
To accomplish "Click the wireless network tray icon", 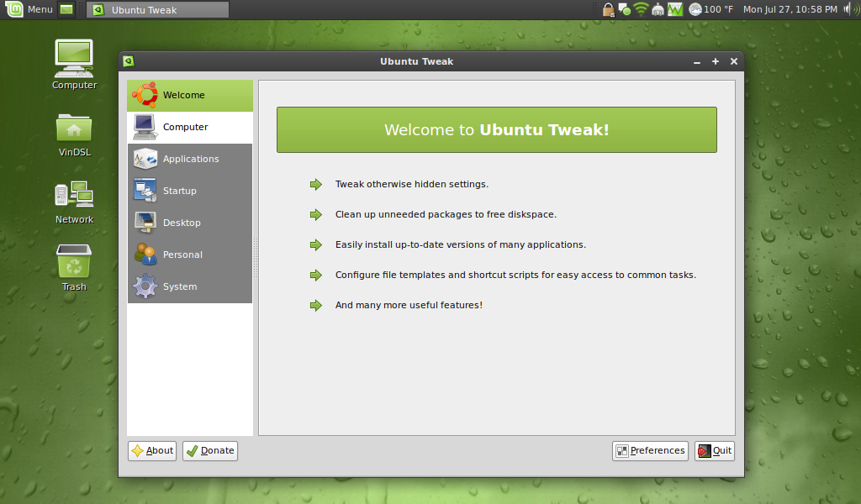I will tap(641, 10).
